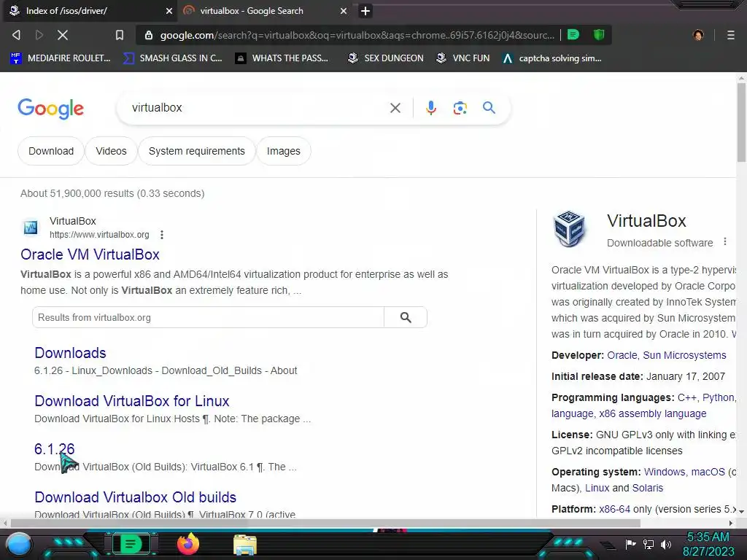Click the Google logo

pos(51,109)
